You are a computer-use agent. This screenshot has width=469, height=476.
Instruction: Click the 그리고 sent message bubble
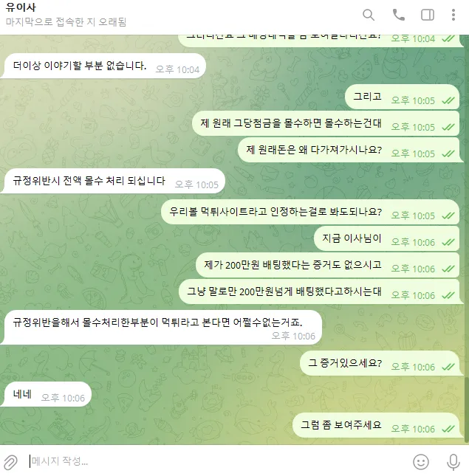pyautogui.click(x=402, y=97)
